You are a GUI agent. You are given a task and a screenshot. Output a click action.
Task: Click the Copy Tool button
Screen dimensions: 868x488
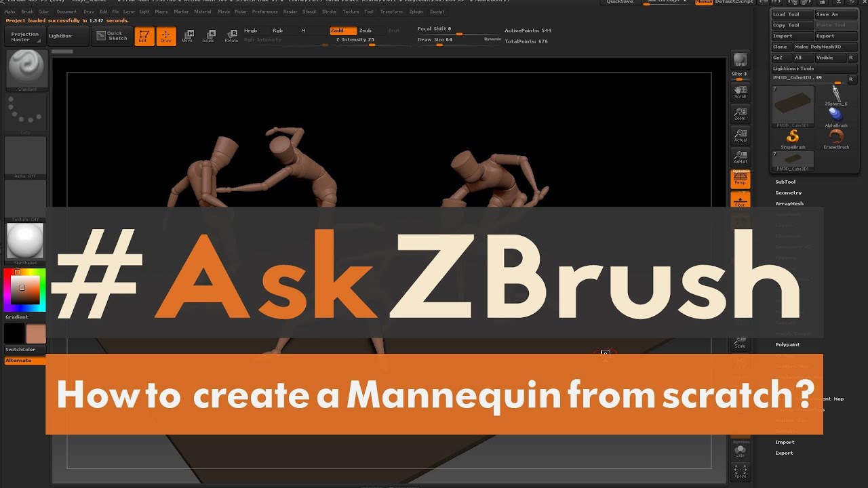[792, 25]
